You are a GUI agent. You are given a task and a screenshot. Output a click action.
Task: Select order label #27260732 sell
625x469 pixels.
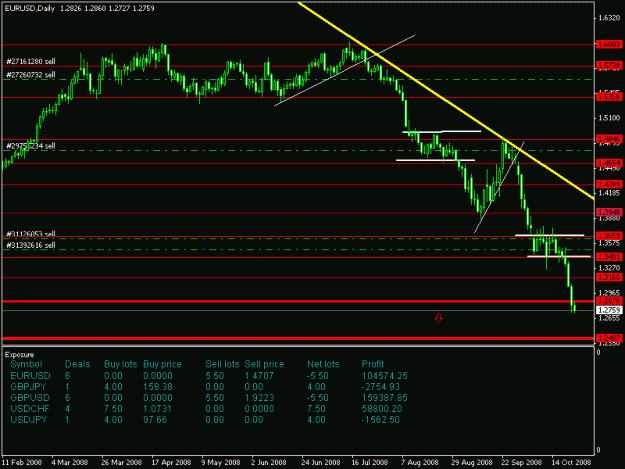click(x=31, y=75)
